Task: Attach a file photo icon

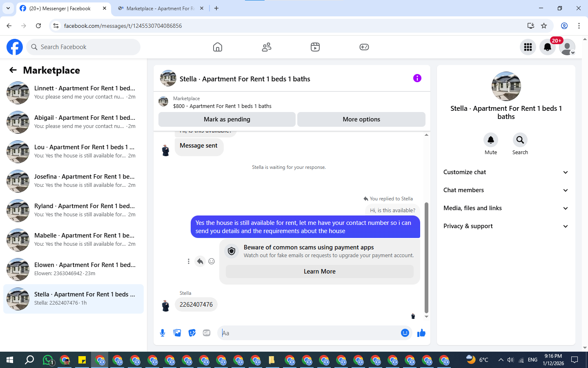Action: pos(177,333)
